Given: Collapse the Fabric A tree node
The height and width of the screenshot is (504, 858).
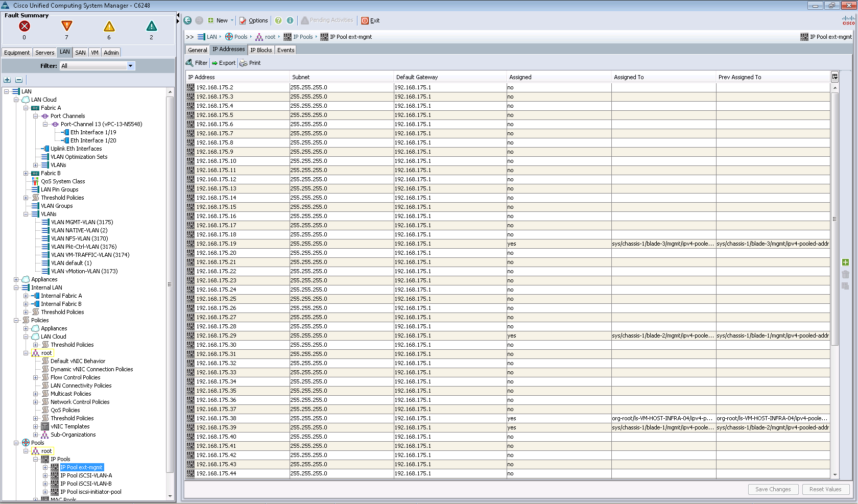Looking at the screenshot, I should [x=26, y=108].
